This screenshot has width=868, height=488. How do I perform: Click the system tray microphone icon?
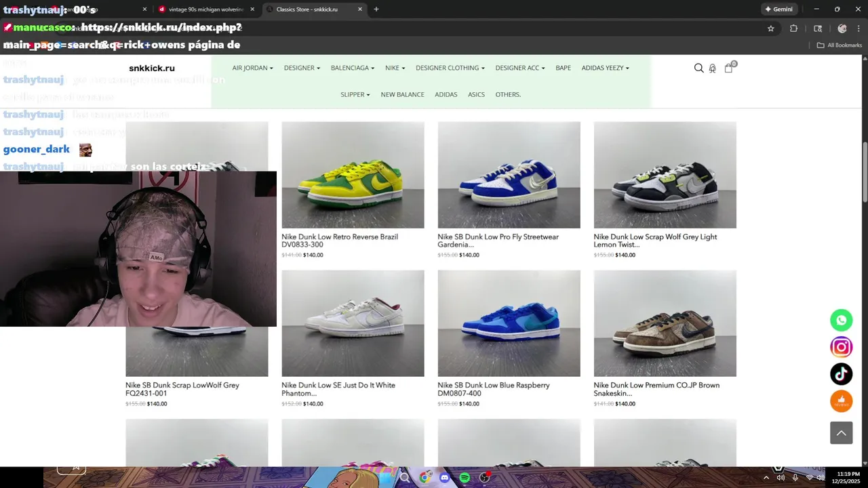(795, 477)
